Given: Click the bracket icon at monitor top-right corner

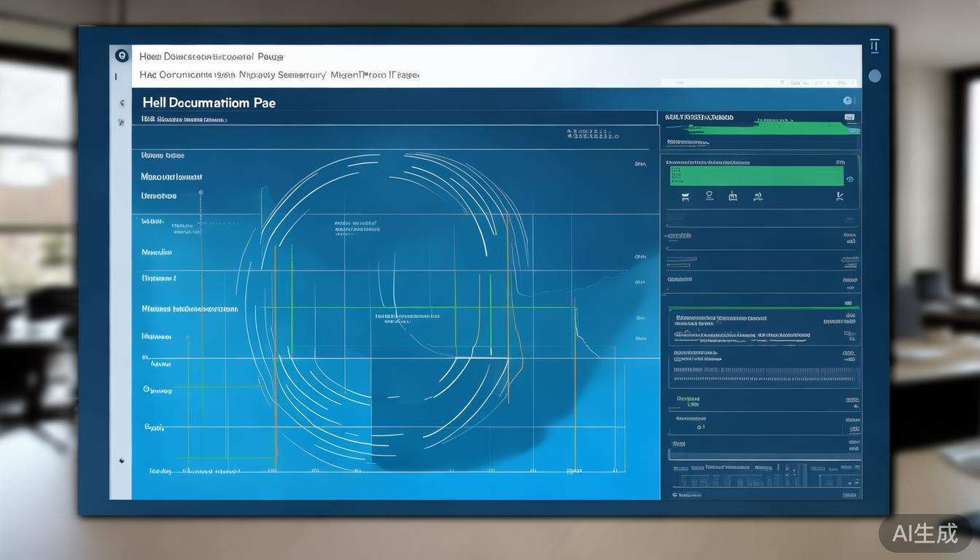Looking at the screenshot, I should coord(875,46).
